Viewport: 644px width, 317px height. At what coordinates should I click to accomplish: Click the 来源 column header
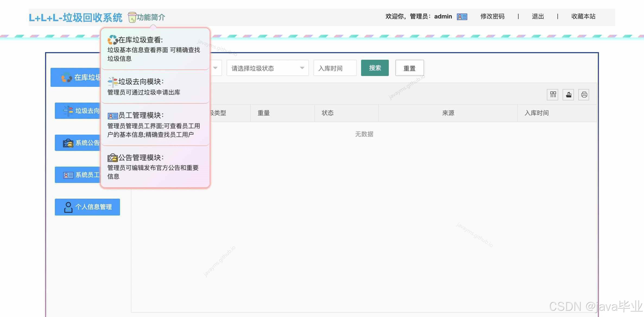[x=448, y=113]
